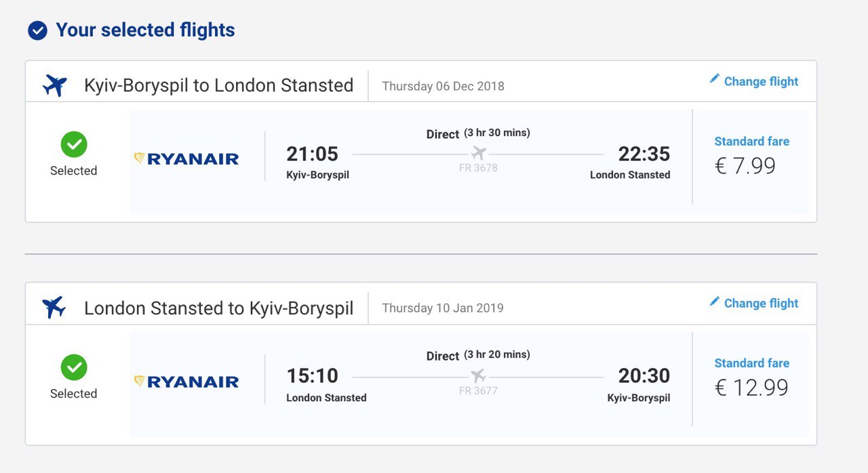Click the pencil icon on the outbound Change flight
This screenshot has height=473, width=868.
(x=714, y=79)
